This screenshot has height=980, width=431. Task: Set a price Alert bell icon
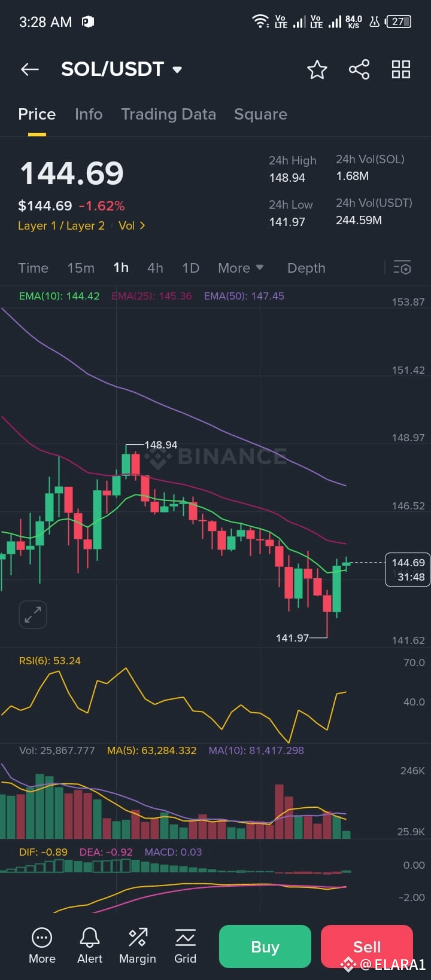point(90,945)
